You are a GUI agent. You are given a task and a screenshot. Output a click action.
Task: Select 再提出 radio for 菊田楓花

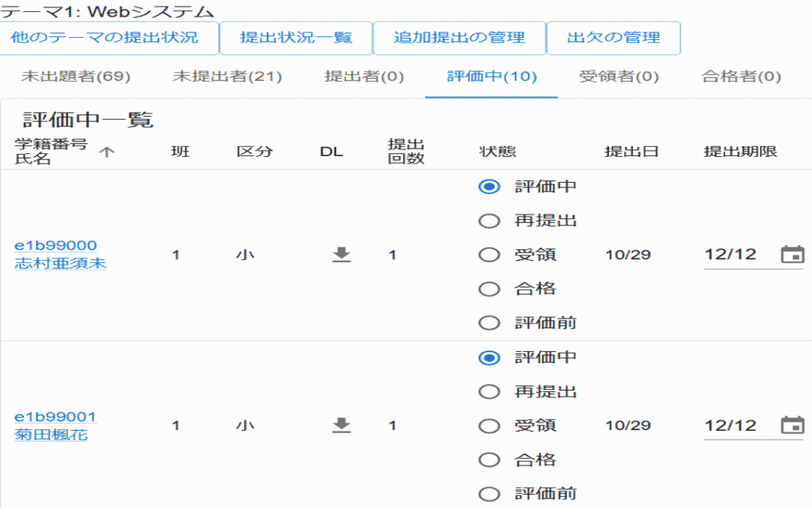[489, 391]
